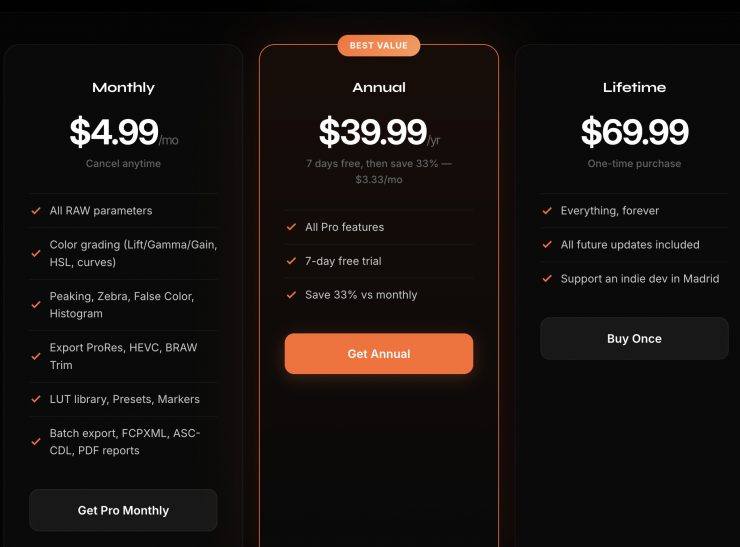Click checkmark beside All RAW parameters
The width and height of the screenshot is (740, 547).
tap(36, 211)
